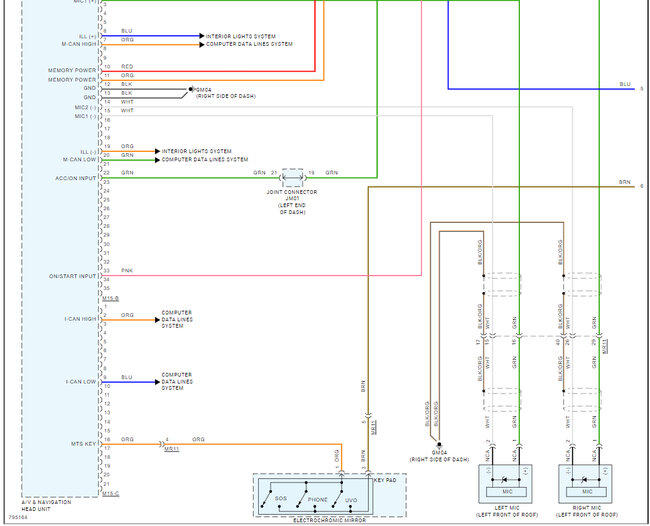Click the SOS switch label
The width and height of the screenshot is (650, 526).
tap(281, 499)
